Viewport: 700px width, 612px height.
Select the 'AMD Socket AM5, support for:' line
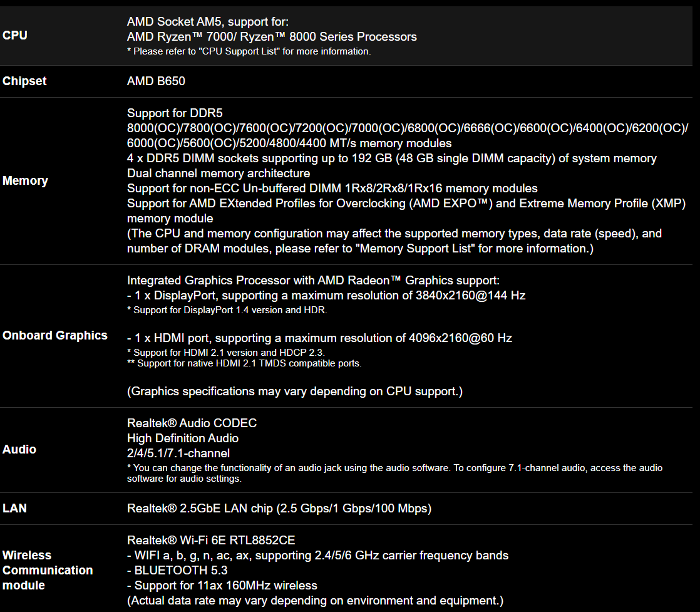pyautogui.click(x=208, y=22)
